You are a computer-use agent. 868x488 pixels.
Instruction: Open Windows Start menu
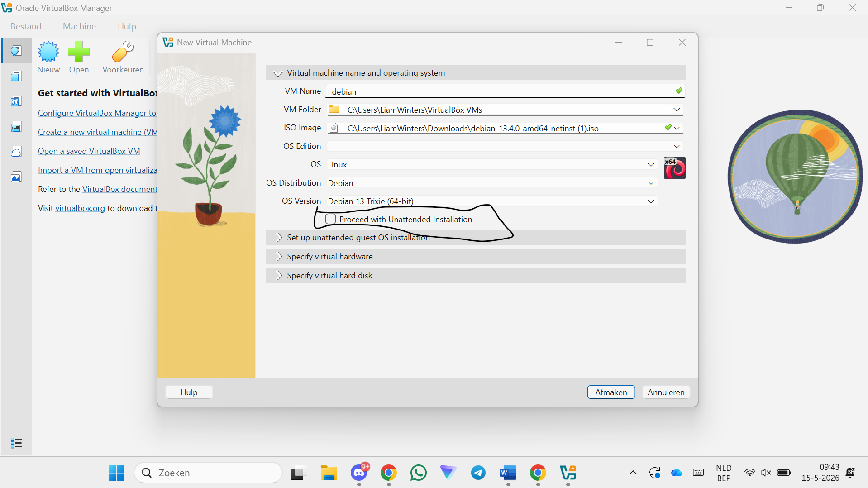click(x=116, y=473)
